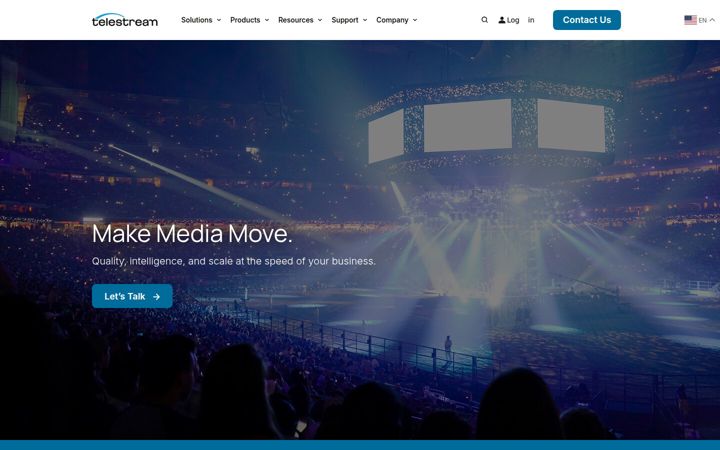720x450 pixels.
Task: Open the Solutions menu
Action: pos(197,20)
